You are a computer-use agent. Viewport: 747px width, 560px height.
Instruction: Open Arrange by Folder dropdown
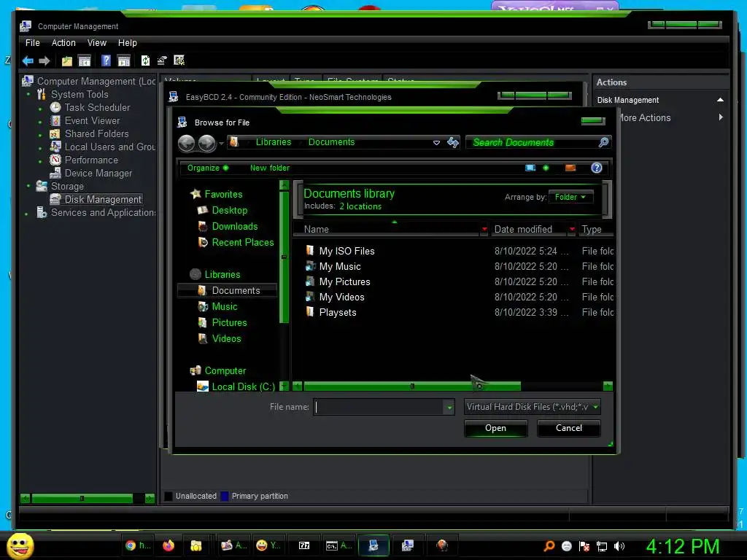(570, 197)
